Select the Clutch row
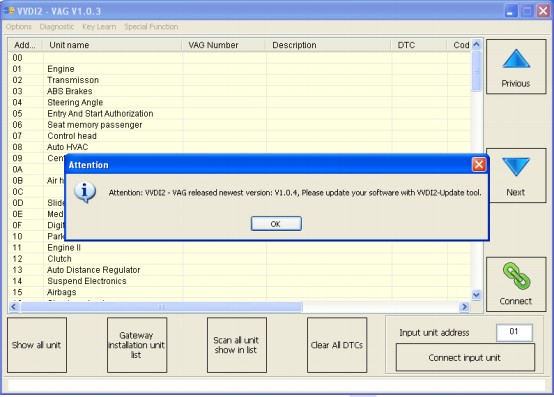This screenshot has height=397, width=554. 239,259
